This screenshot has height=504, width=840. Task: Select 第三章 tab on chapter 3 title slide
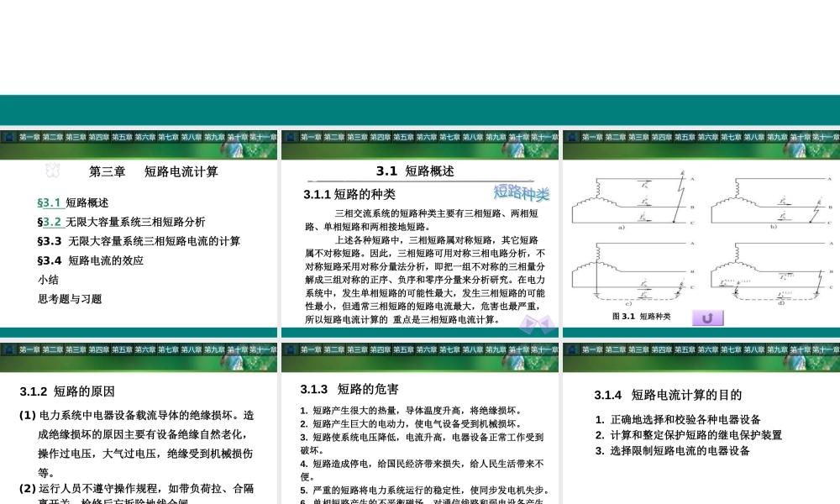(76, 138)
